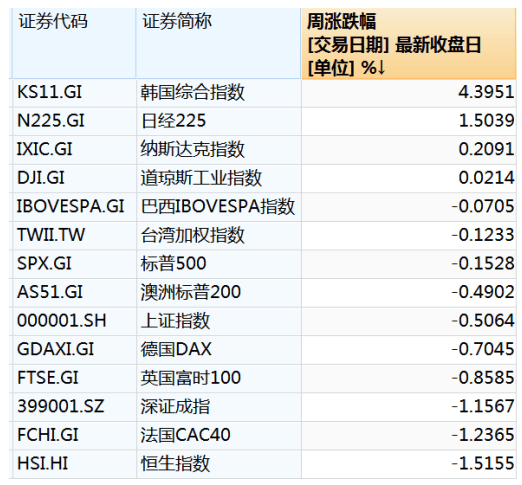
Task: Select the 399001.SZ code cell
Action: tap(74, 407)
